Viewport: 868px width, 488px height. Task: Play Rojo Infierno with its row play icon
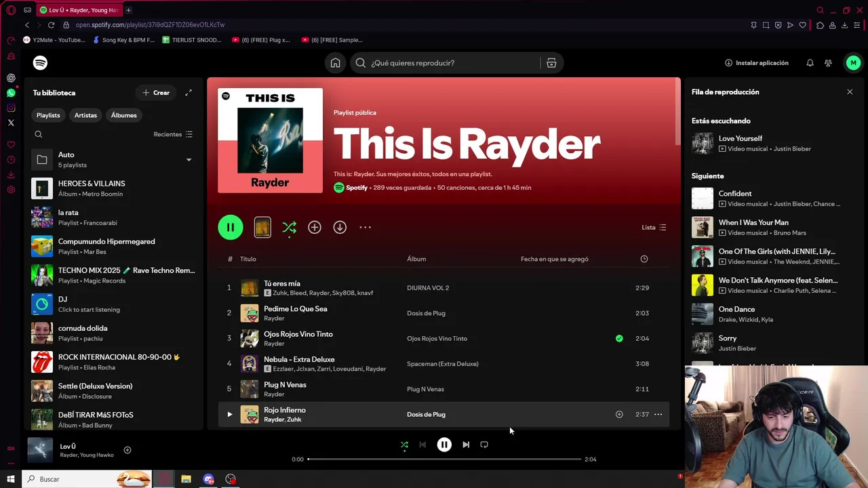[x=229, y=414]
